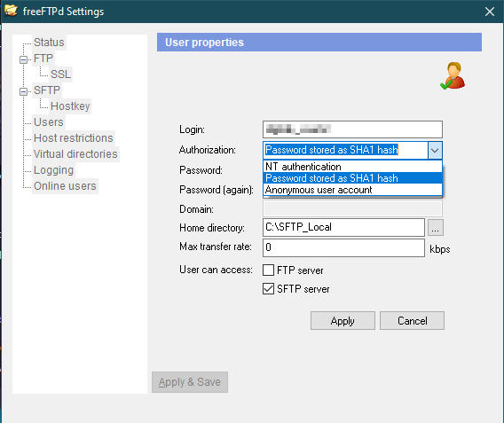Collapse the FTP tree node
This screenshot has width=504, height=423.
(23, 59)
